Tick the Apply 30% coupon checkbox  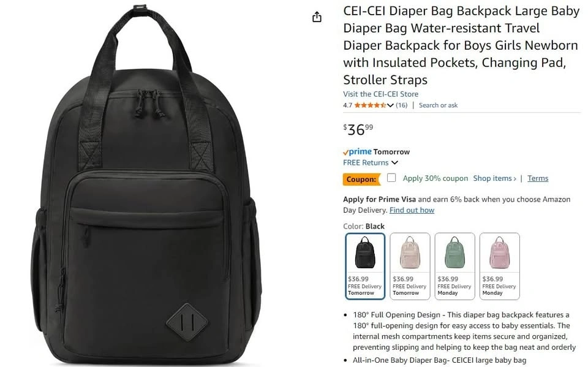click(391, 178)
